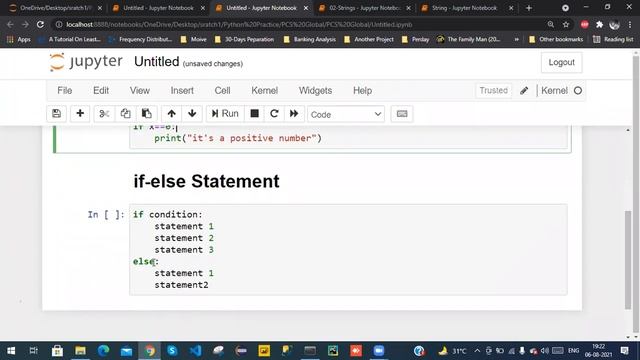Bookmark this page with star icon
The image size is (640, 360).
click(x=566, y=24)
